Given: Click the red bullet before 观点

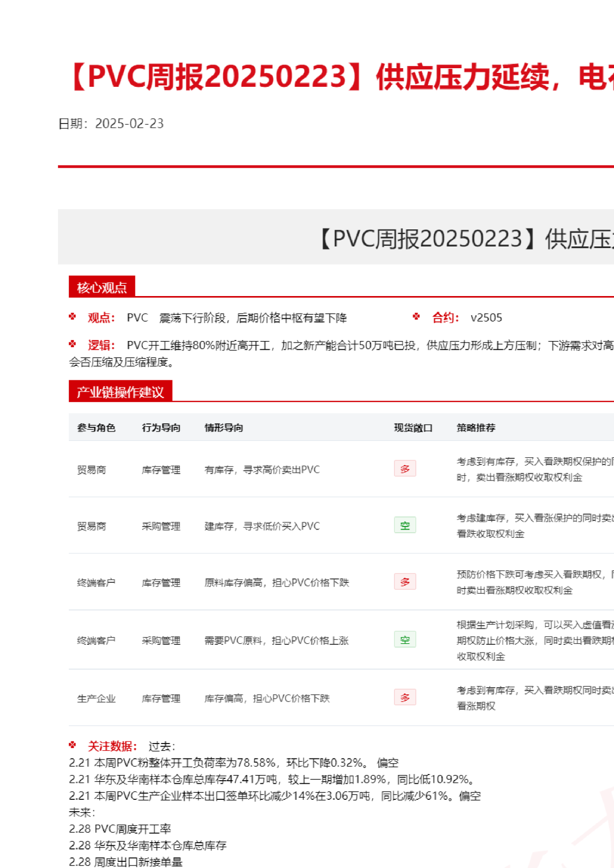Looking at the screenshot, I should point(72,317).
